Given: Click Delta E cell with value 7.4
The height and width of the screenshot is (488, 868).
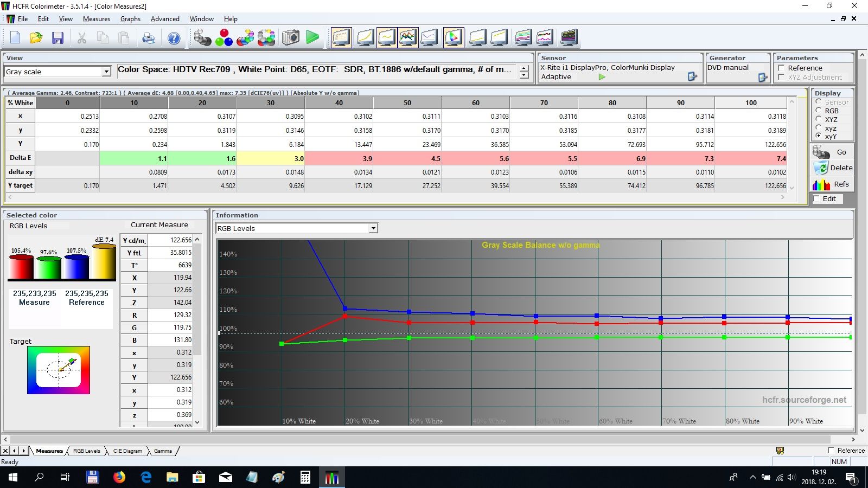Looking at the screenshot, I should click(751, 158).
